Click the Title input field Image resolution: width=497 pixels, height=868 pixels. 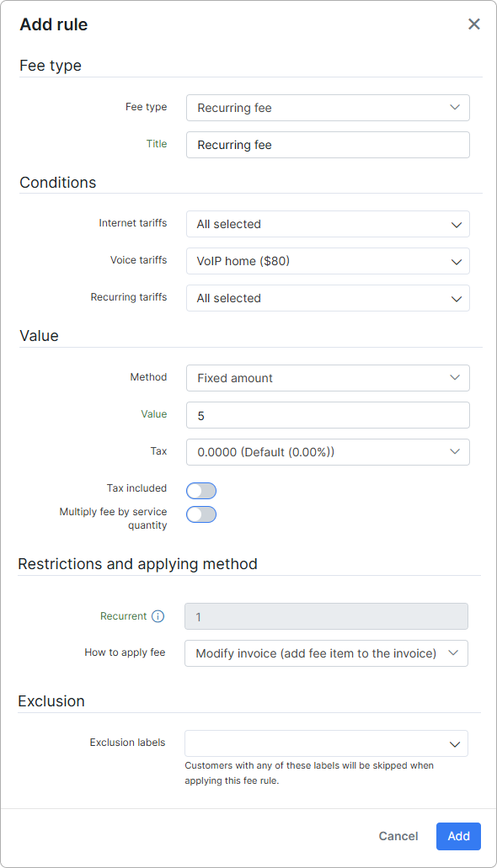328,145
